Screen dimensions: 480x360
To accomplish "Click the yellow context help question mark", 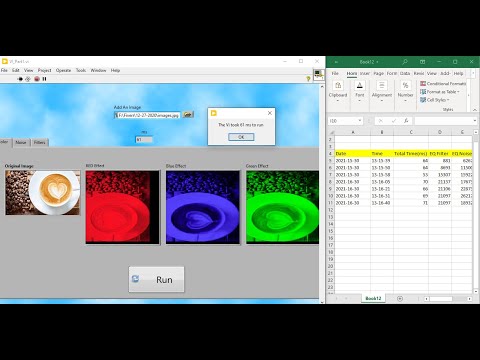I will pyautogui.click(x=308, y=79).
